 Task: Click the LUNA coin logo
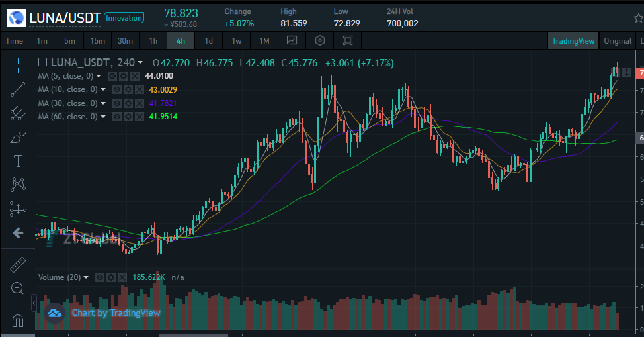pos(17,18)
